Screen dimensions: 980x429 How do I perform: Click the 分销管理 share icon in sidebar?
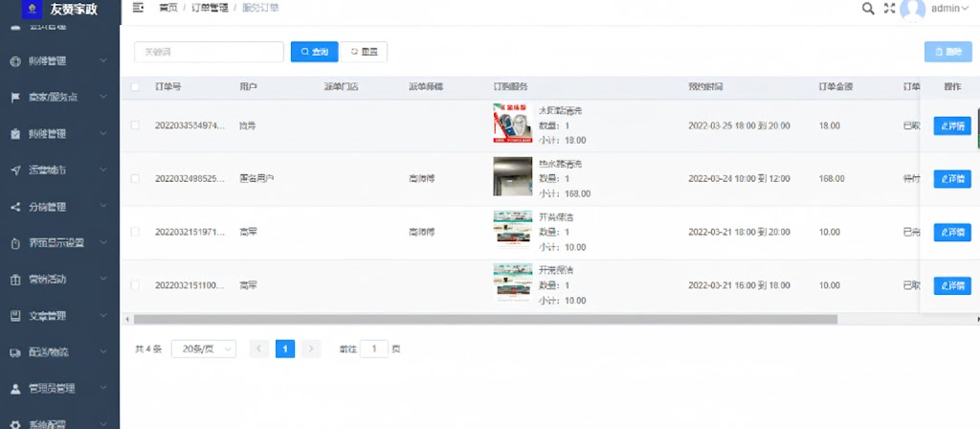[x=15, y=206]
